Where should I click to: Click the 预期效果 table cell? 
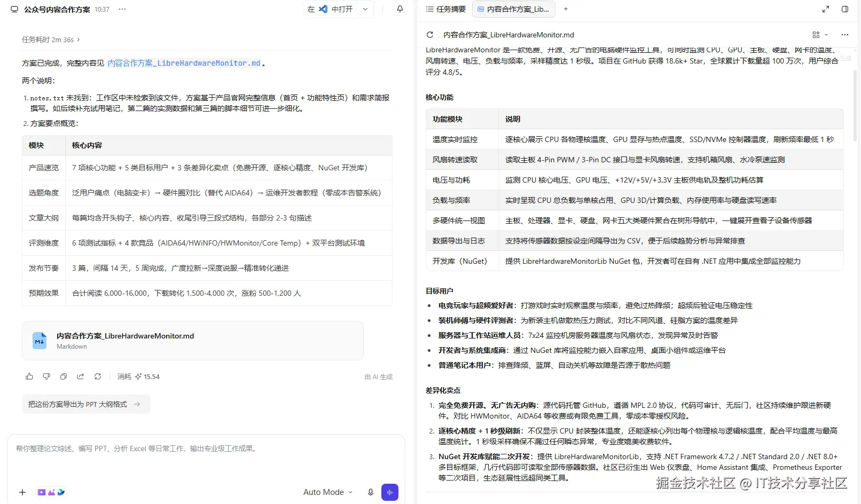(44, 293)
